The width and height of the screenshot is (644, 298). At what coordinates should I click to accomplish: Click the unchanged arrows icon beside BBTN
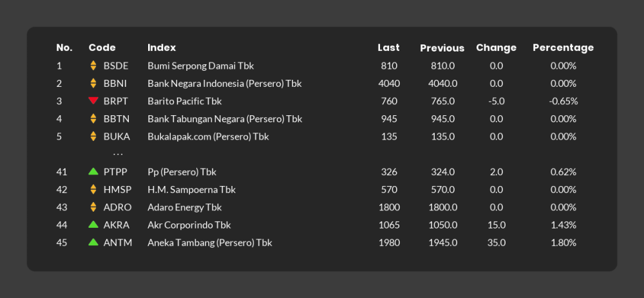point(93,118)
